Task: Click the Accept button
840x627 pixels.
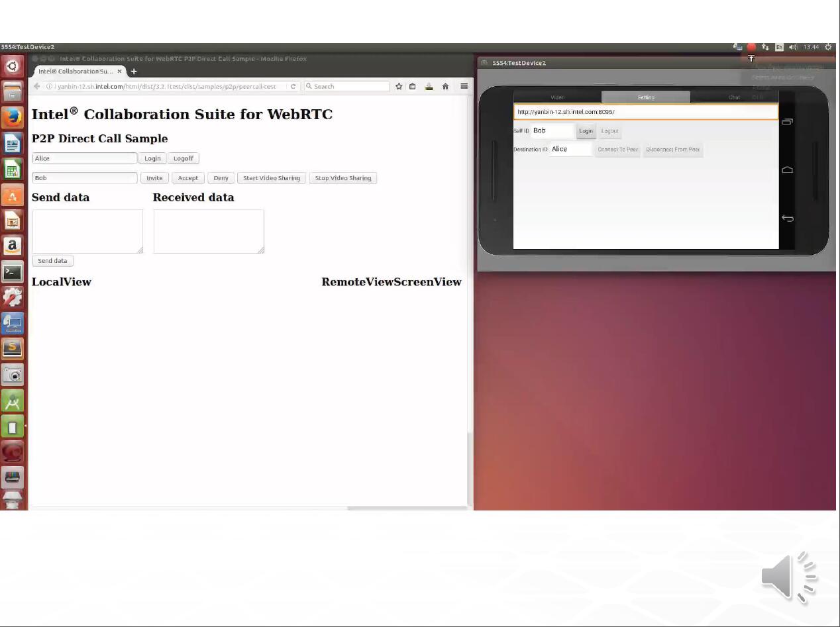Action: (x=188, y=178)
